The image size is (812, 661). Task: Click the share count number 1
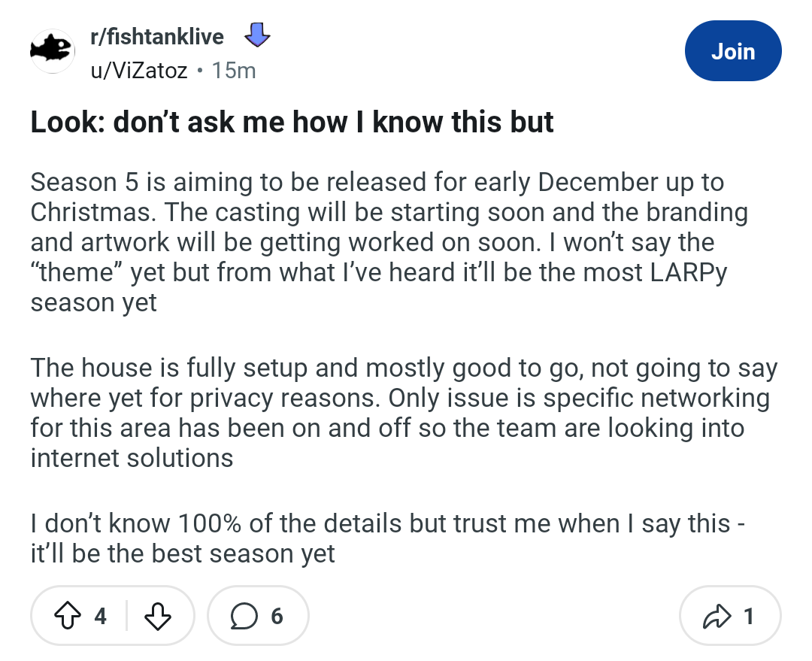(748, 617)
